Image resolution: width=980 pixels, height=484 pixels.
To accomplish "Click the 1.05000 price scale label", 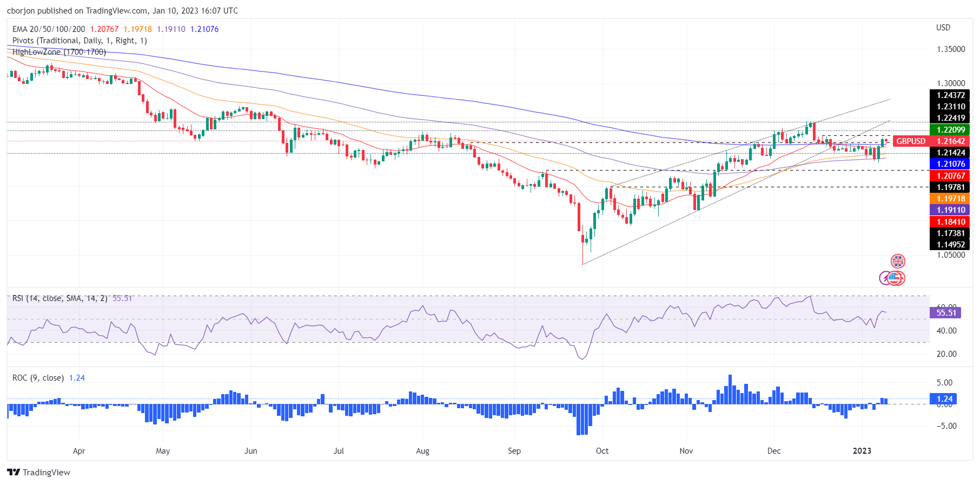I will click(x=951, y=255).
